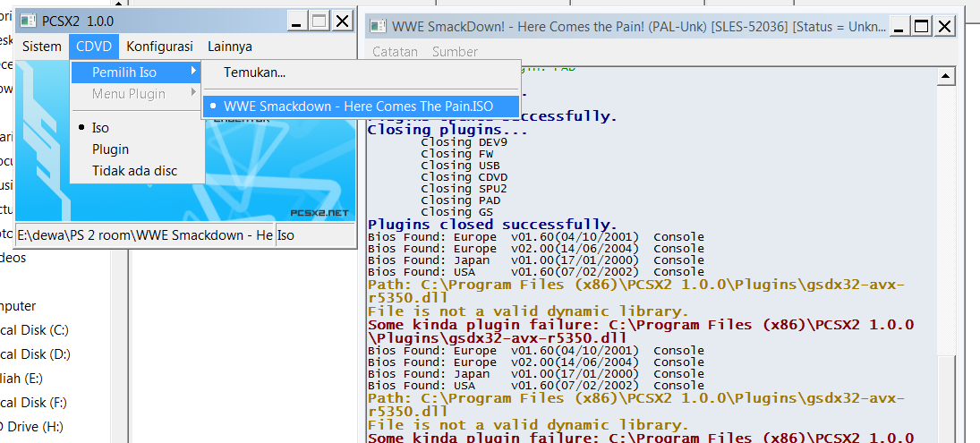Screen dimensions: 980x443
Task: Maximize the WWE SmackDown console window
Action: point(921,26)
